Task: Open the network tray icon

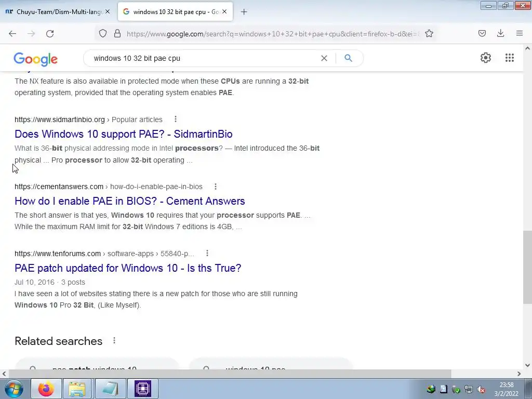Action: click(x=469, y=390)
